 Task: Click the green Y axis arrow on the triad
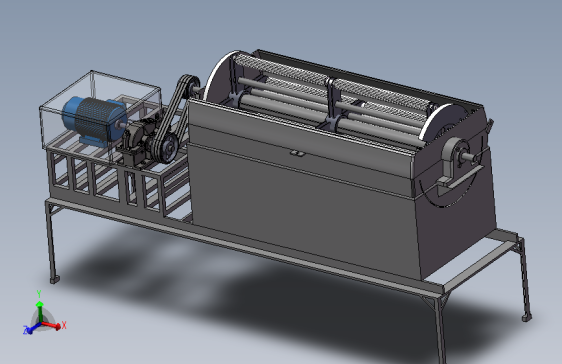[40, 312]
